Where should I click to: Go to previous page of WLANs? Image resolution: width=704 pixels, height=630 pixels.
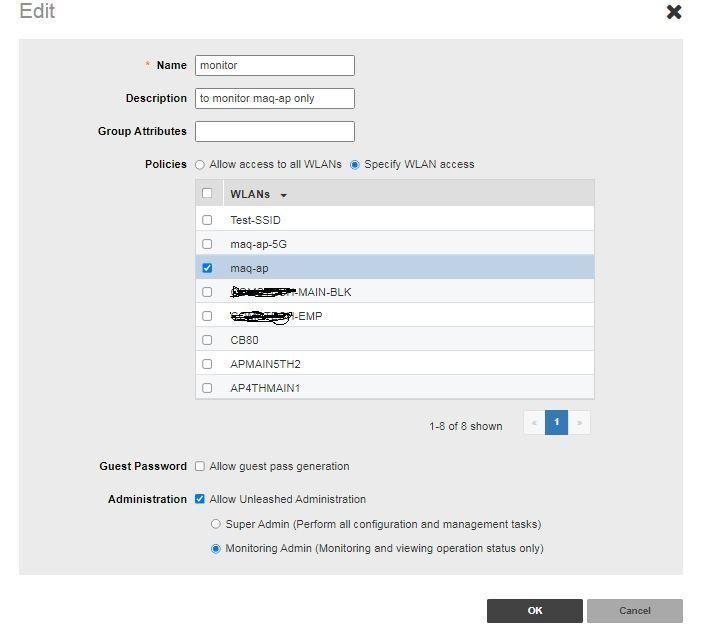(x=534, y=423)
